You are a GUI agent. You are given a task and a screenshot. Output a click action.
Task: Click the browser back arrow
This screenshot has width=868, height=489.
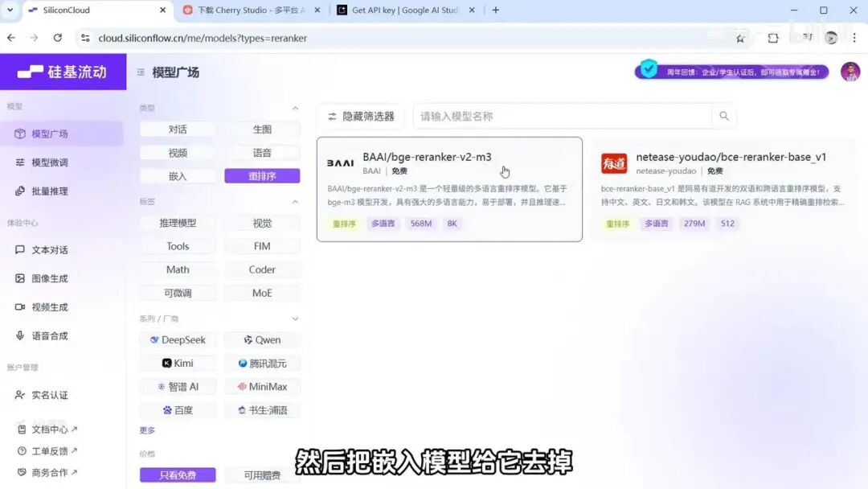11,38
